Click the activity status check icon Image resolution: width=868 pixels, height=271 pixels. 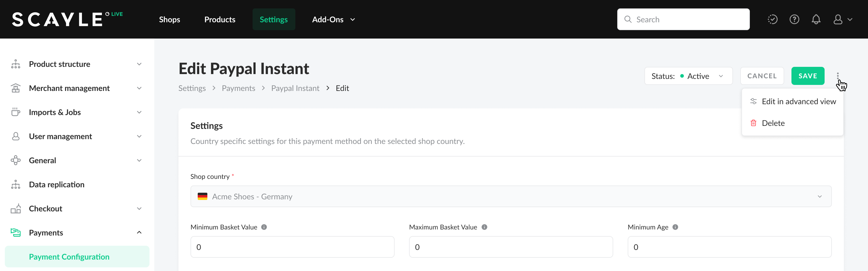click(772, 20)
